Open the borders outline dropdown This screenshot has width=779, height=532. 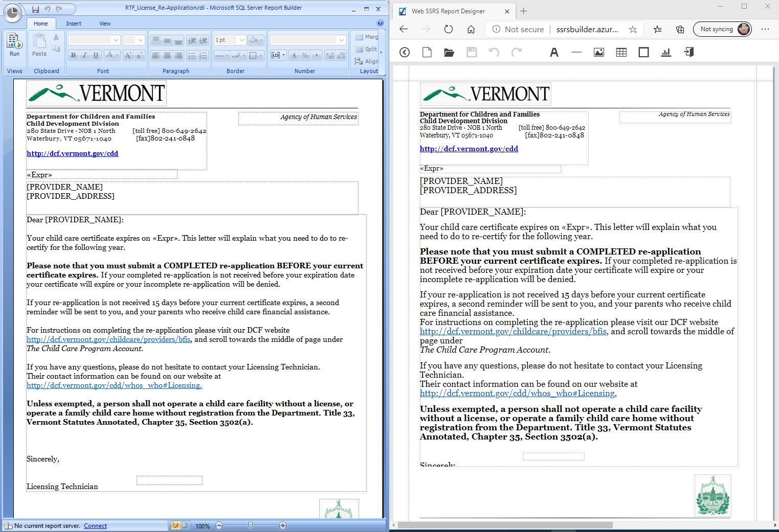tap(256, 55)
